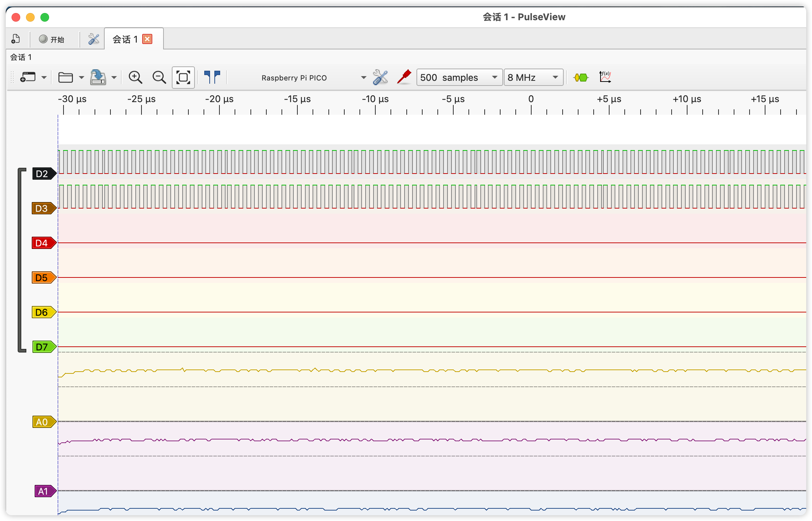Viewport: 812px width, 521px height.
Task: Add a math signal
Action: pyautogui.click(x=605, y=77)
